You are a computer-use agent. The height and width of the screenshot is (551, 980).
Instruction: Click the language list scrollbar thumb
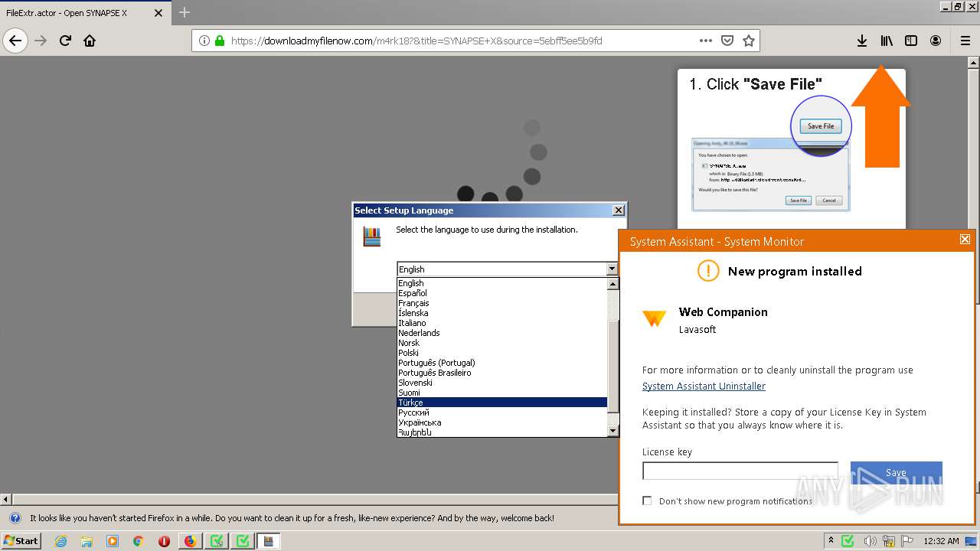(612, 367)
